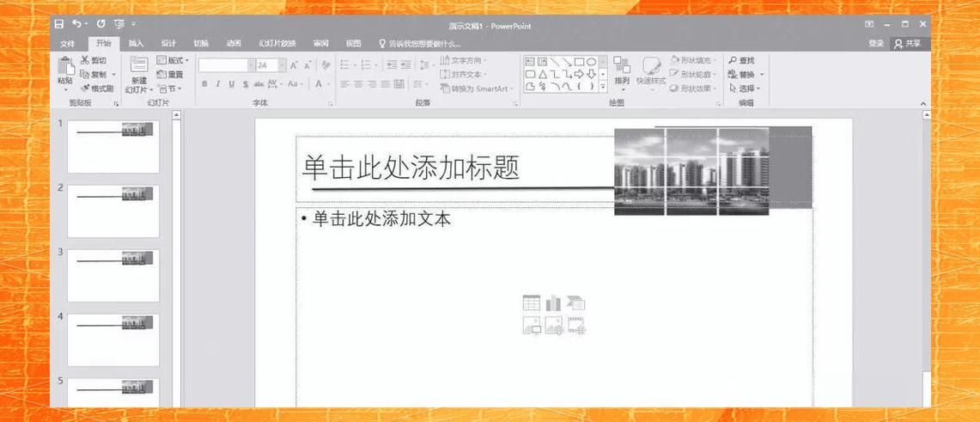This screenshot has width=980, height=422.
Task: Click the Redo icon in quick access toolbar
Action: pos(100,24)
